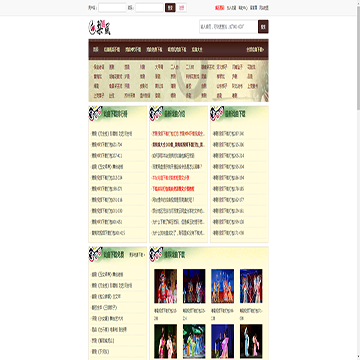Click the calligraphy site logo
The height and width of the screenshot is (360, 360).
[100, 28]
